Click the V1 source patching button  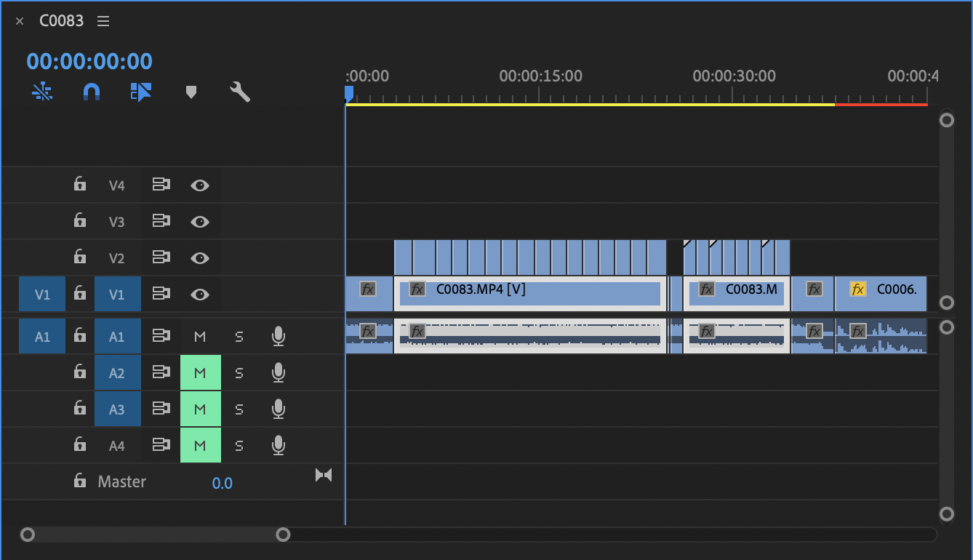pyautogui.click(x=42, y=295)
